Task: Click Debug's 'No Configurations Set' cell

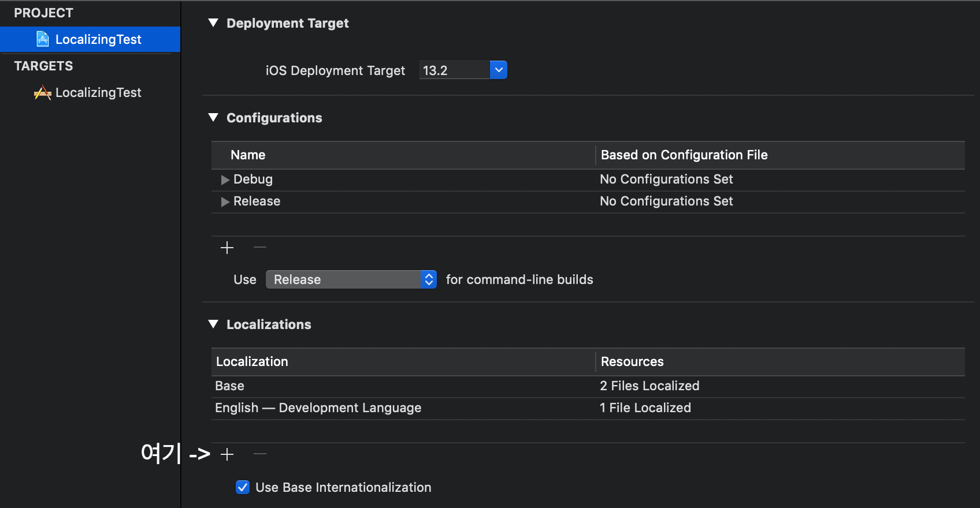Action: (666, 179)
